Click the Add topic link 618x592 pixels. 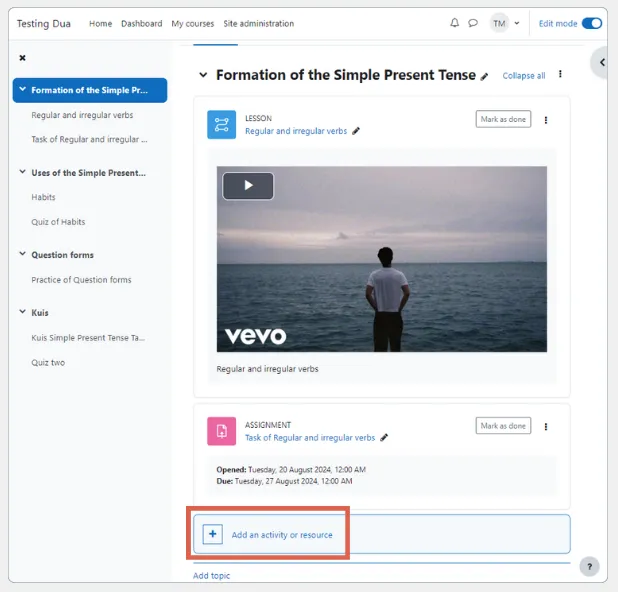[x=211, y=576]
